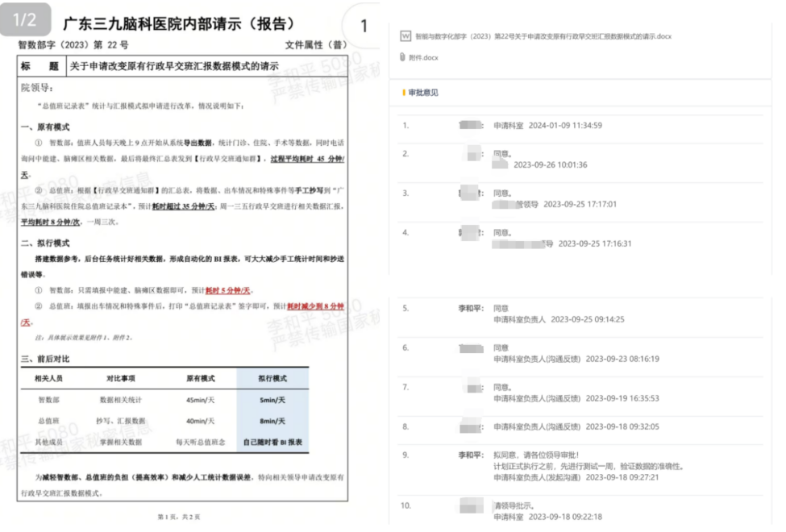Click the orange marker beside 审批意见
The height and width of the screenshot is (532, 786).
(x=404, y=93)
